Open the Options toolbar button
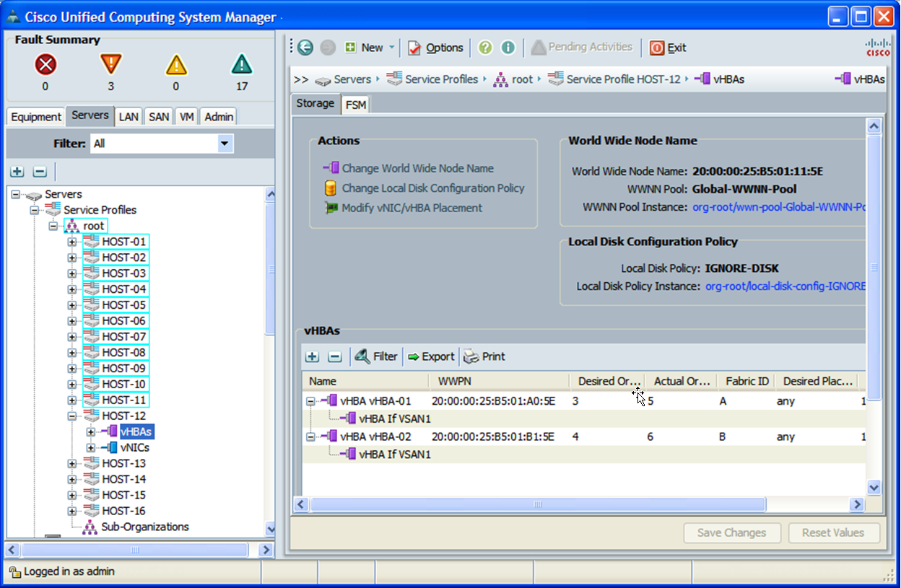Image resolution: width=901 pixels, height=588 pixels. point(435,48)
